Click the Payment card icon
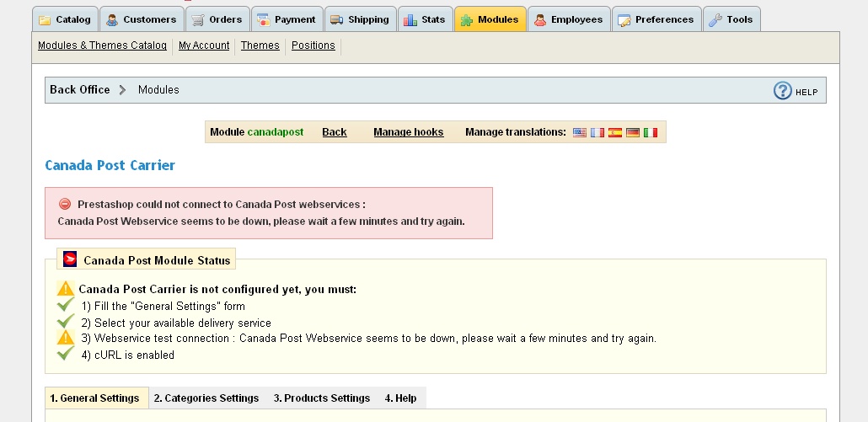The width and height of the screenshot is (868, 422). point(264,20)
